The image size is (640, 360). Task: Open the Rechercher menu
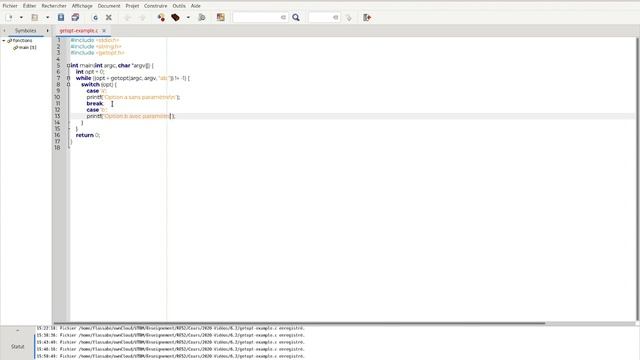(54, 6)
